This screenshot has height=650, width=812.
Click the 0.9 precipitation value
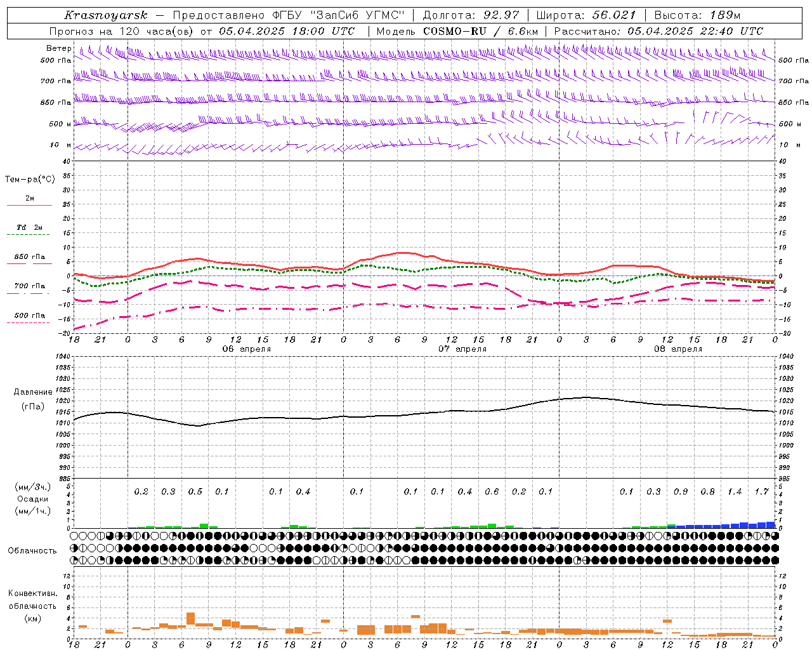(681, 492)
